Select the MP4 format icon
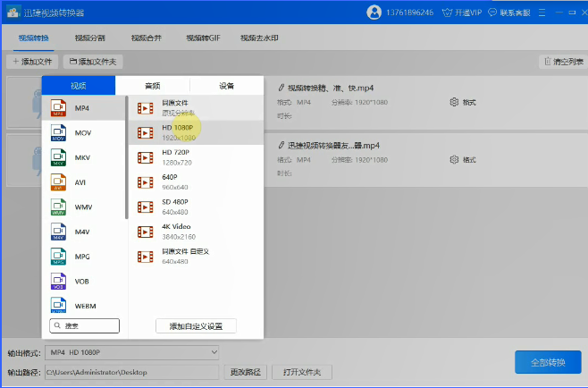This screenshot has height=388, width=588. click(x=58, y=108)
